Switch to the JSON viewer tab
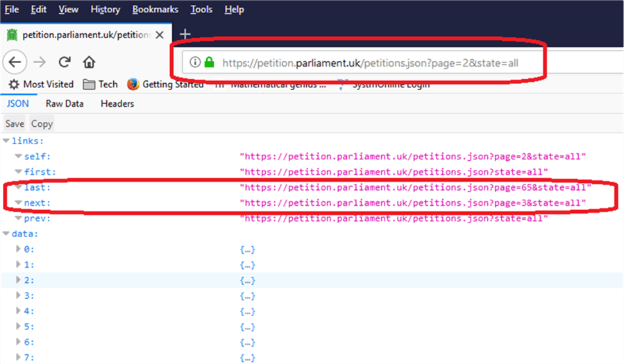The height and width of the screenshot is (364, 624). [x=18, y=104]
